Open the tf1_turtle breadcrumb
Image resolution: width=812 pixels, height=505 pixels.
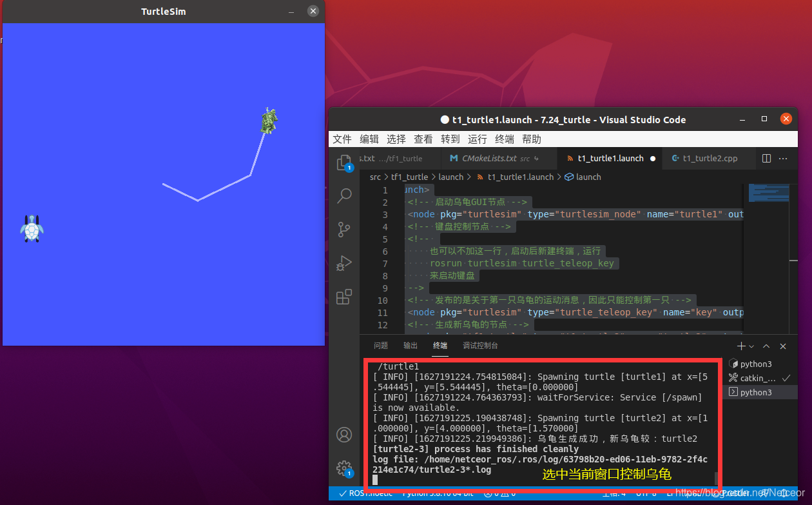409,177
